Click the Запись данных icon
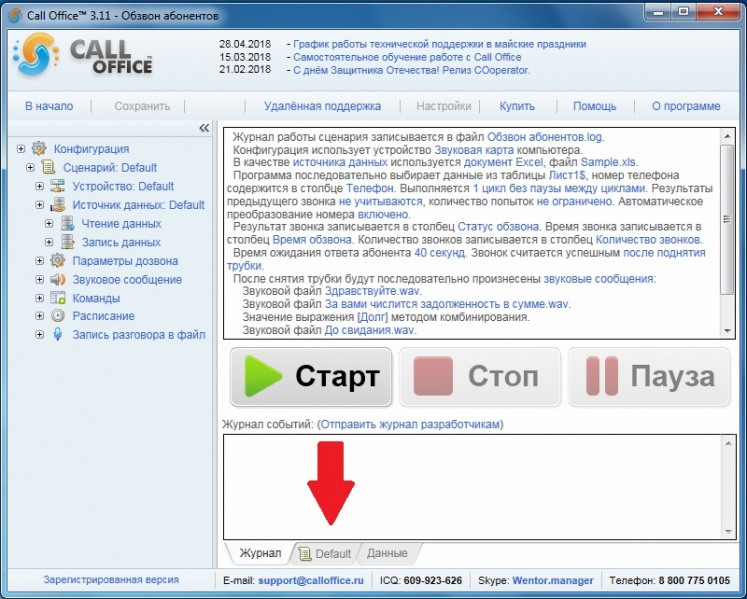This screenshot has width=747, height=599. click(67, 242)
